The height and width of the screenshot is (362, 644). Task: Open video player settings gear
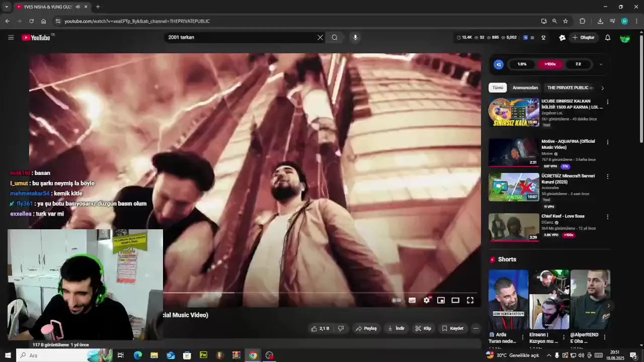(427, 300)
